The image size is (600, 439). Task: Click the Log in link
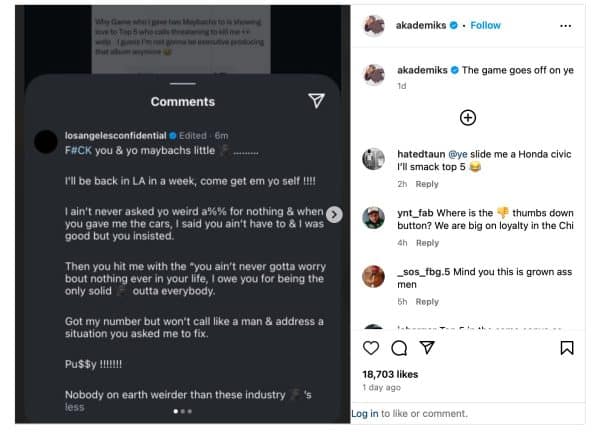tap(364, 413)
